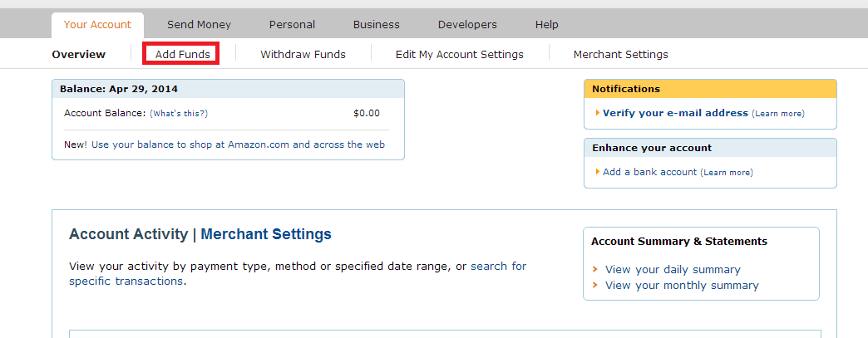868x338 pixels.
Task: Click Verify your e-mail address link
Action: click(675, 113)
